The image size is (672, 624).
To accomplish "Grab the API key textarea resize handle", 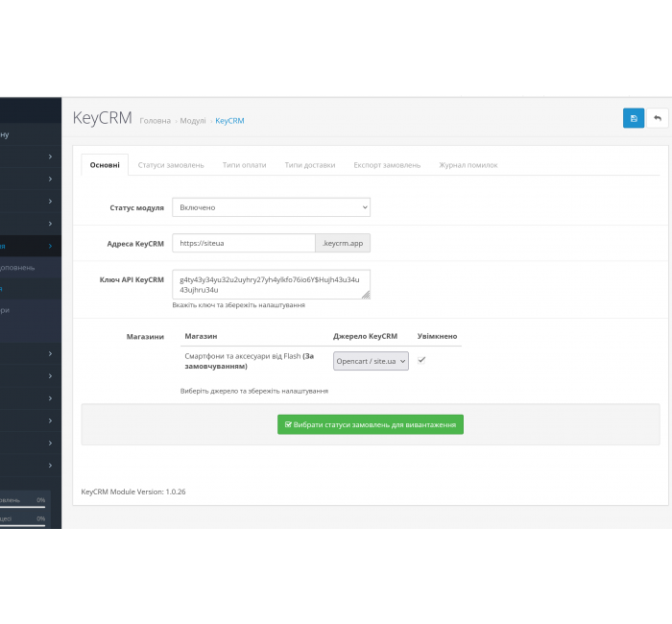I will [366, 295].
